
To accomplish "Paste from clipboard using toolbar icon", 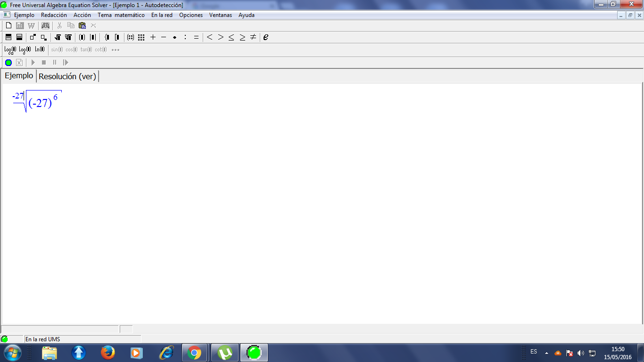I will (82, 25).
